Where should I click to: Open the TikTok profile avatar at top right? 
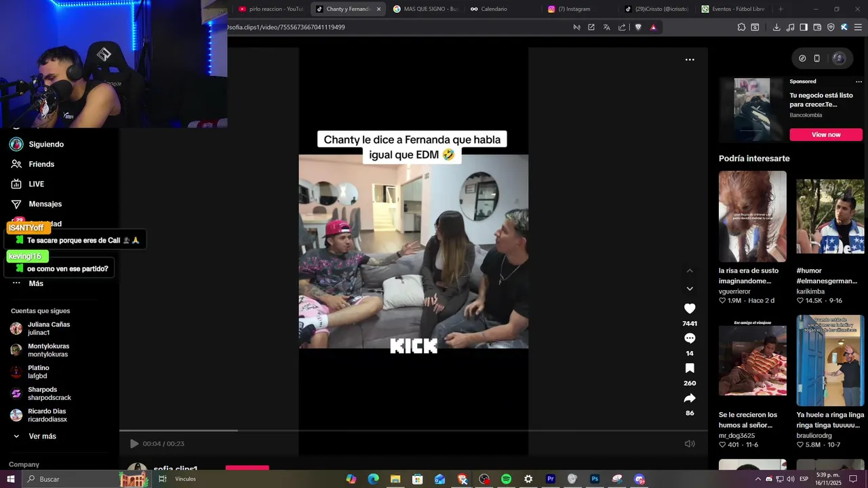[839, 58]
